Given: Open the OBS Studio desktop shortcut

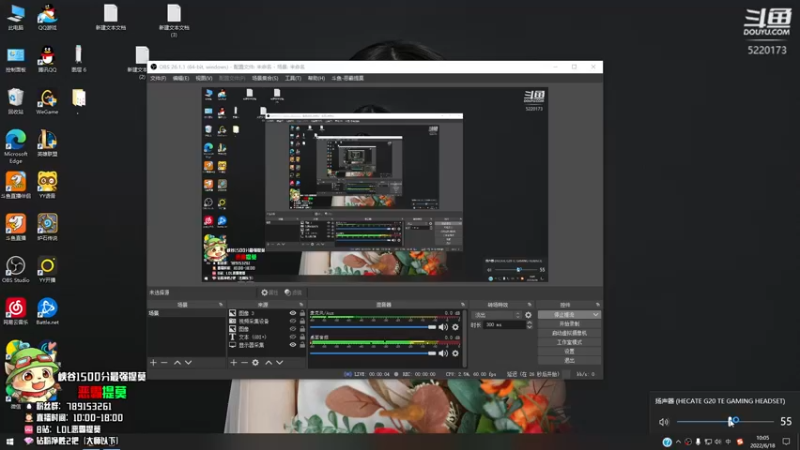Looking at the screenshot, I should pyautogui.click(x=15, y=269).
